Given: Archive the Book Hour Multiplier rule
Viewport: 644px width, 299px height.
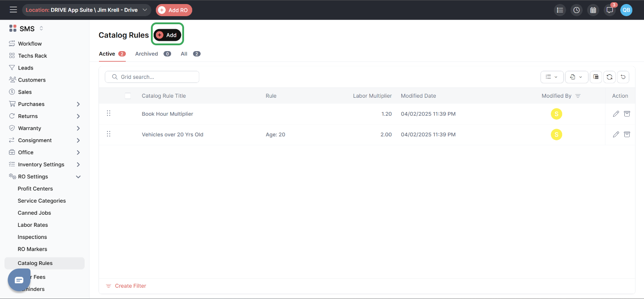Looking at the screenshot, I should 627,114.
